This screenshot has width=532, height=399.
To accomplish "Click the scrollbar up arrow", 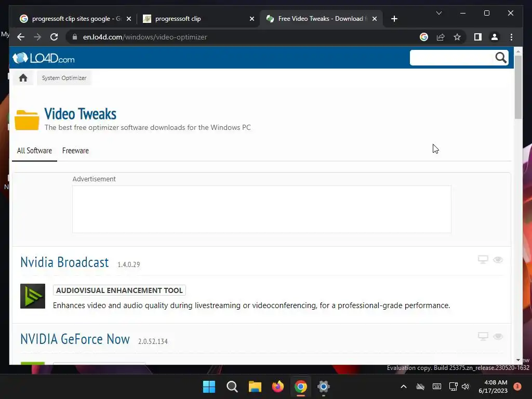I will [518, 51].
